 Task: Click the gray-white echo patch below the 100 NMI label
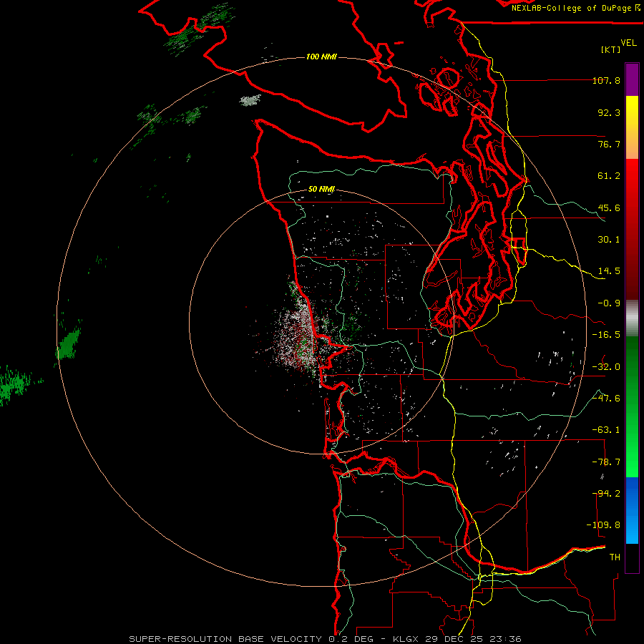pos(250,99)
